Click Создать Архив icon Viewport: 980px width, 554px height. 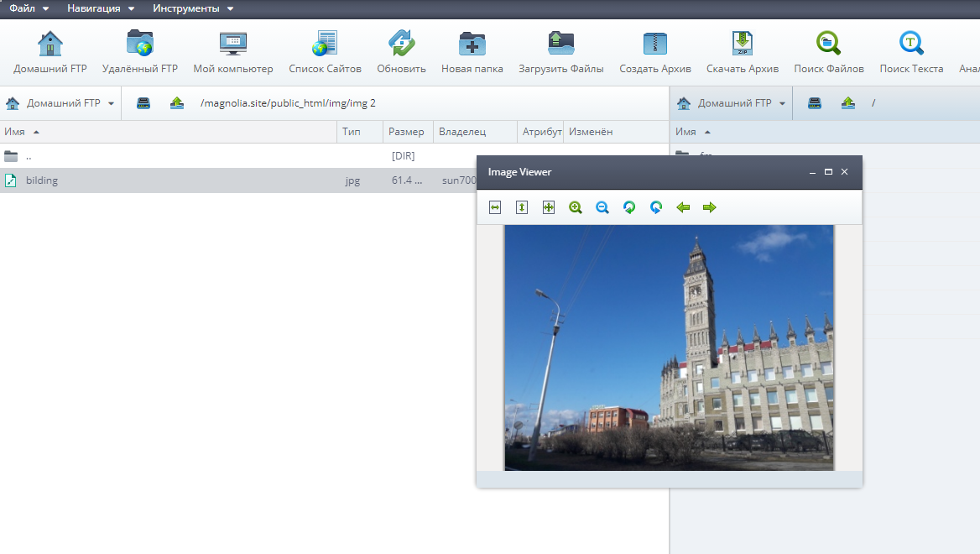655,53
